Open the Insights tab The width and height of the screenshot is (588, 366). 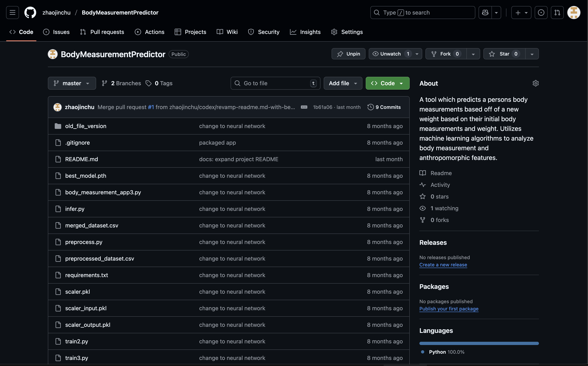[305, 32]
